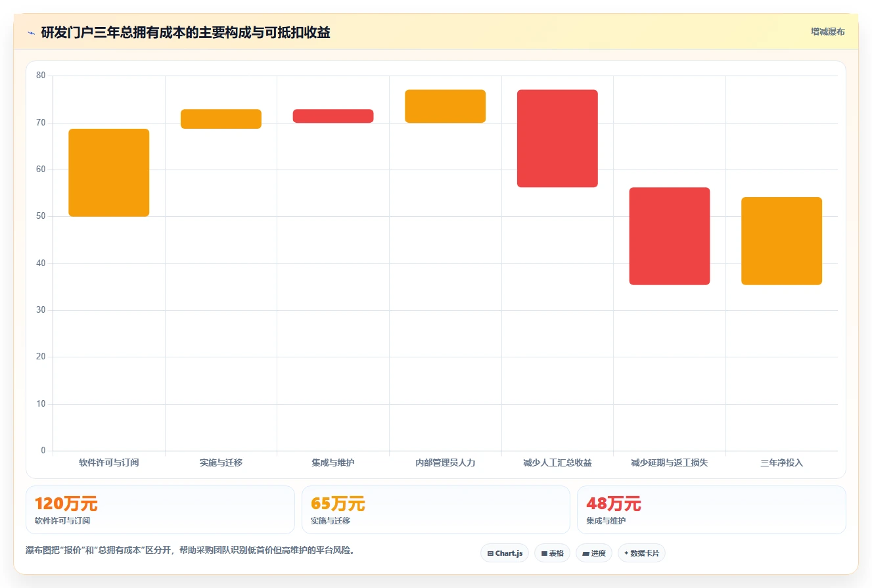Click the 实施与迁移 x-axis label

point(221,463)
